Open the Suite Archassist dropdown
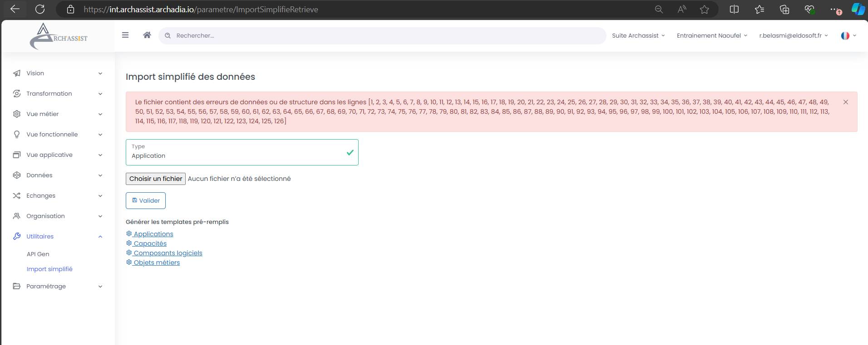Image resolution: width=868 pixels, height=345 pixels. [x=638, y=36]
